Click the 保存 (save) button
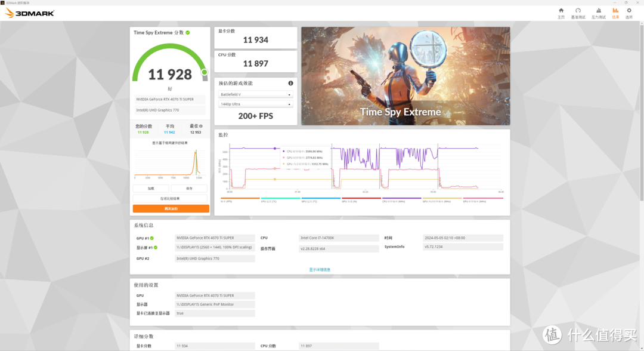 [x=189, y=188]
